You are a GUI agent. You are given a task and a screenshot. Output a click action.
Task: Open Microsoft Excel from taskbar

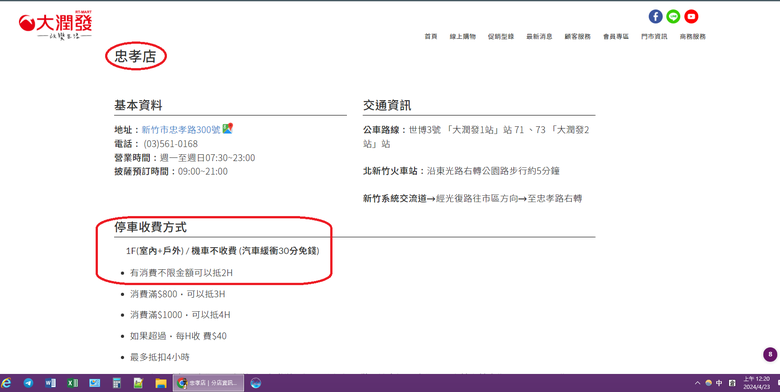pyautogui.click(x=72, y=383)
